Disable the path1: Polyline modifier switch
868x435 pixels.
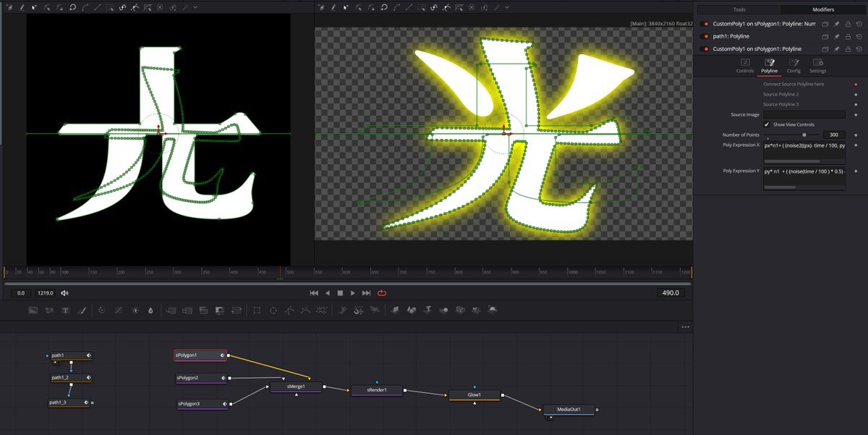[705, 36]
